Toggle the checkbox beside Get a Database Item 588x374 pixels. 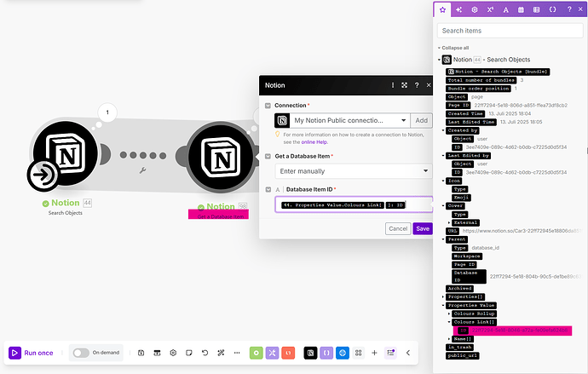[268, 156]
